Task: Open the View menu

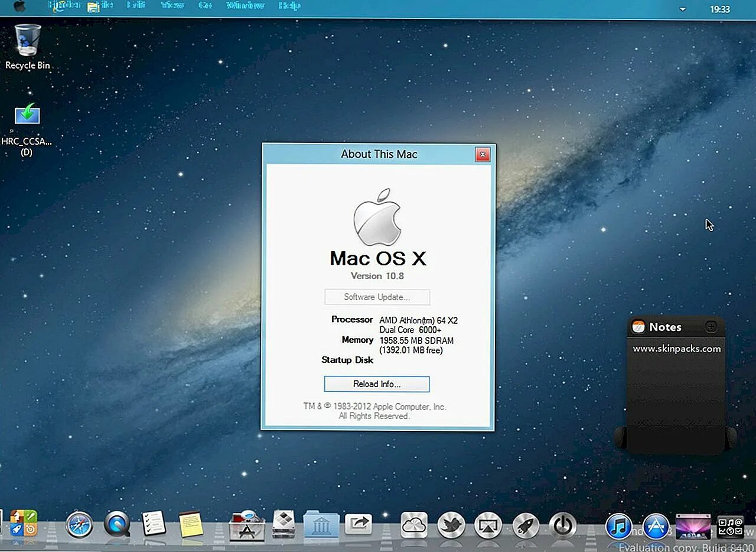Action: [x=172, y=5]
